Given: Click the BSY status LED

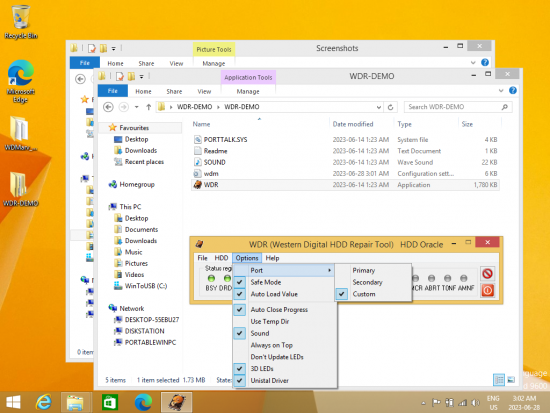Looking at the screenshot, I should (211, 278).
